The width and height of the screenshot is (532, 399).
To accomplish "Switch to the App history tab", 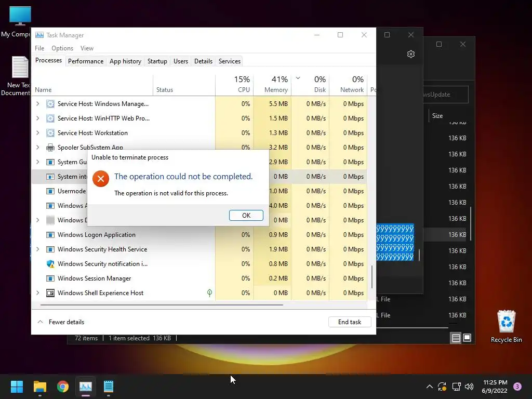I will (x=125, y=61).
